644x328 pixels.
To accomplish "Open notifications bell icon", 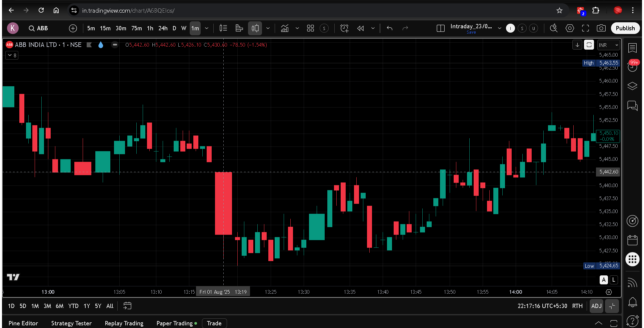I will [632, 302].
